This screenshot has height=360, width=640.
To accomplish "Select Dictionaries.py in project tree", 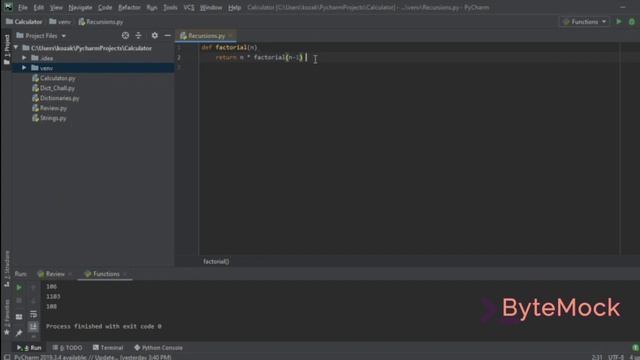I will pos(56,98).
